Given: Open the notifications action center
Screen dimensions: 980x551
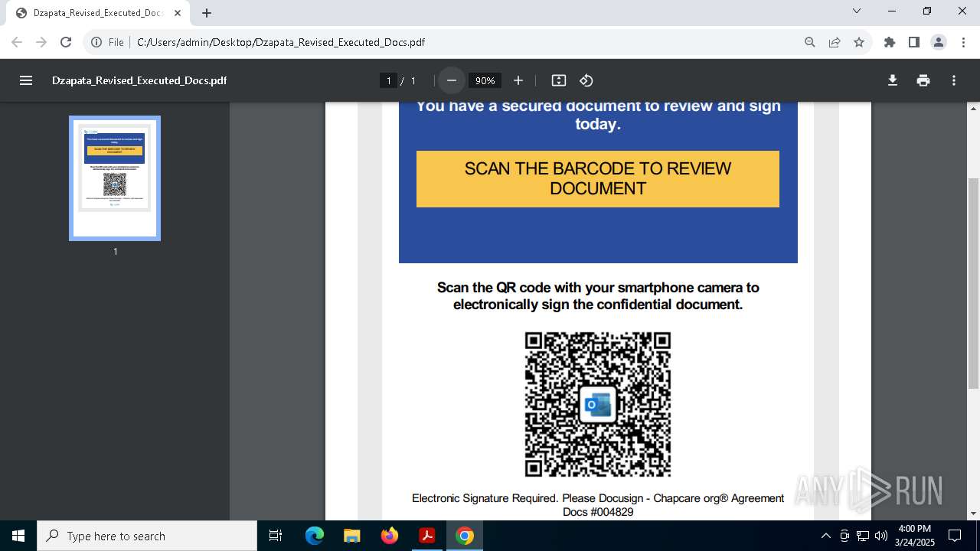Looking at the screenshot, I should pos(955,536).
